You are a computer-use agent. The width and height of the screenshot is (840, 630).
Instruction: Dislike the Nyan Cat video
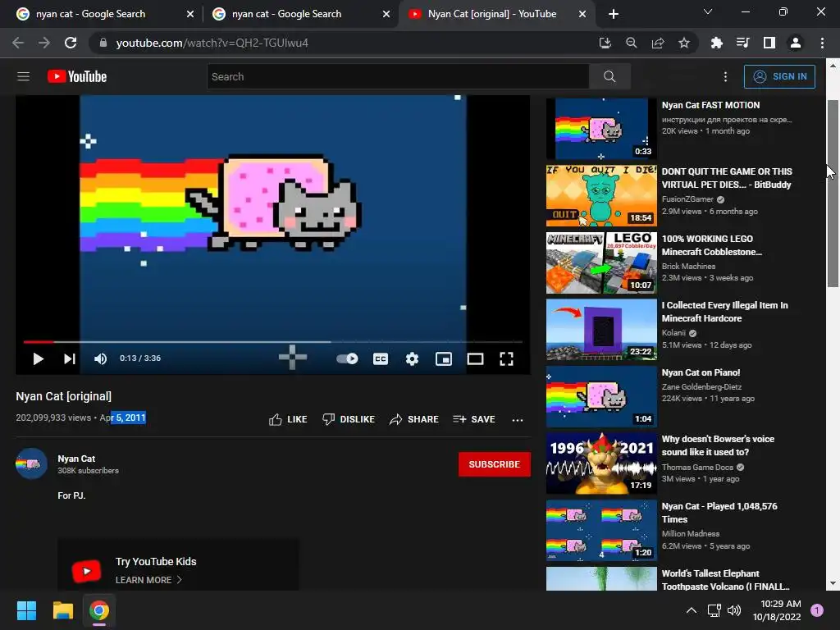[348, 419]
